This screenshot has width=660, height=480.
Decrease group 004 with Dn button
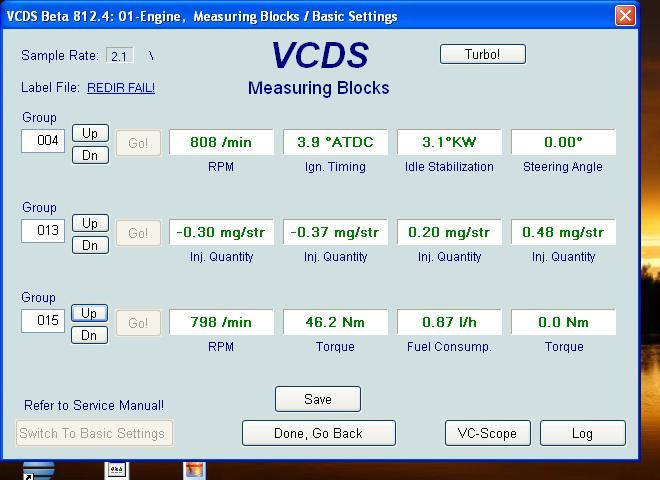[90, 155]
